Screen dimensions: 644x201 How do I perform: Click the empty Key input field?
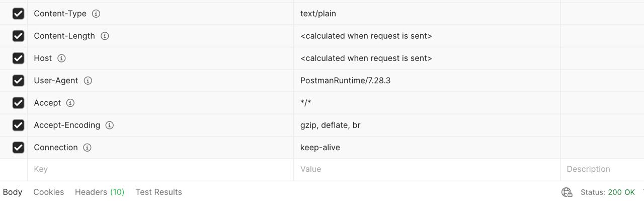click(160, 169)
